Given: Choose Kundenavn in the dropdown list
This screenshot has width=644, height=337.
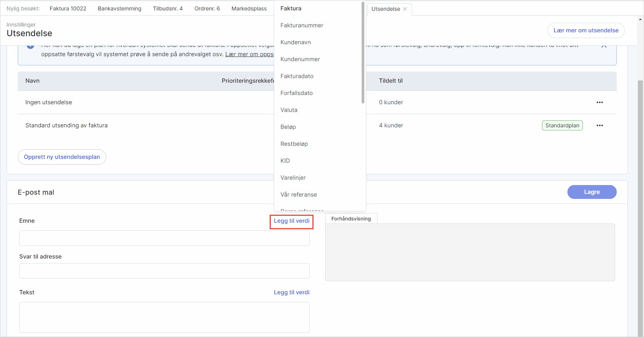Looking at the screenshot, I should pyautogui.click(x=295, y=42).
